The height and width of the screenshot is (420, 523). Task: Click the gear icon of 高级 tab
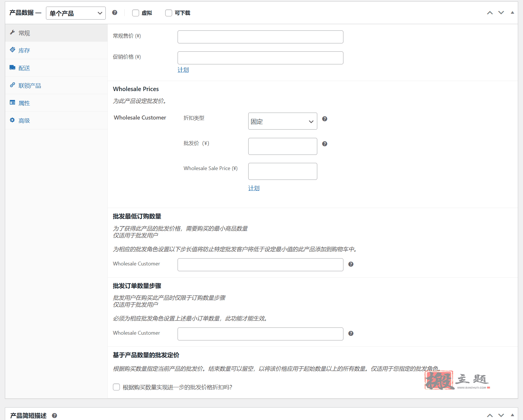[x=12, y=120]
